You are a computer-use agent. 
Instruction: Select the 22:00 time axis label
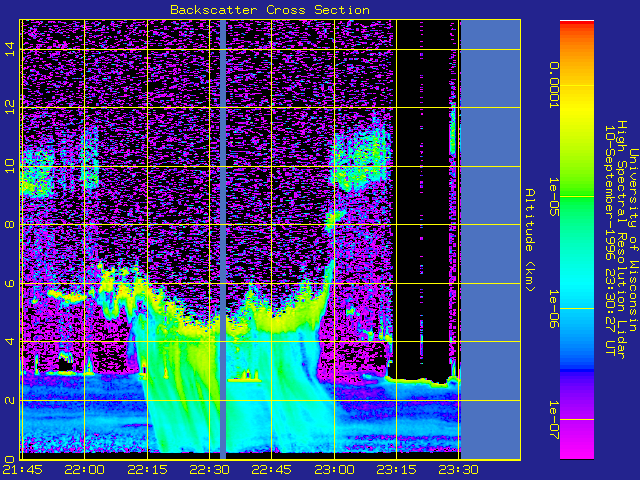pyautogui.click(x=85, y=470)
